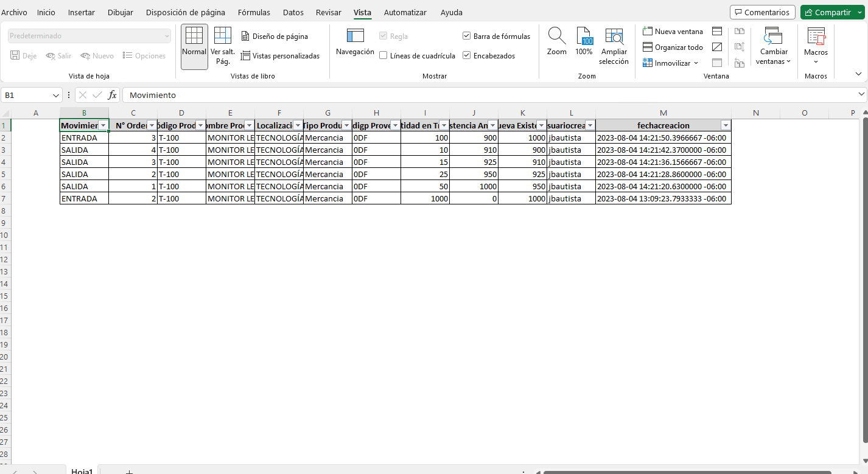Click Organizar todo windows
Viewport: 868px width, 474px height.
(673, 47)
